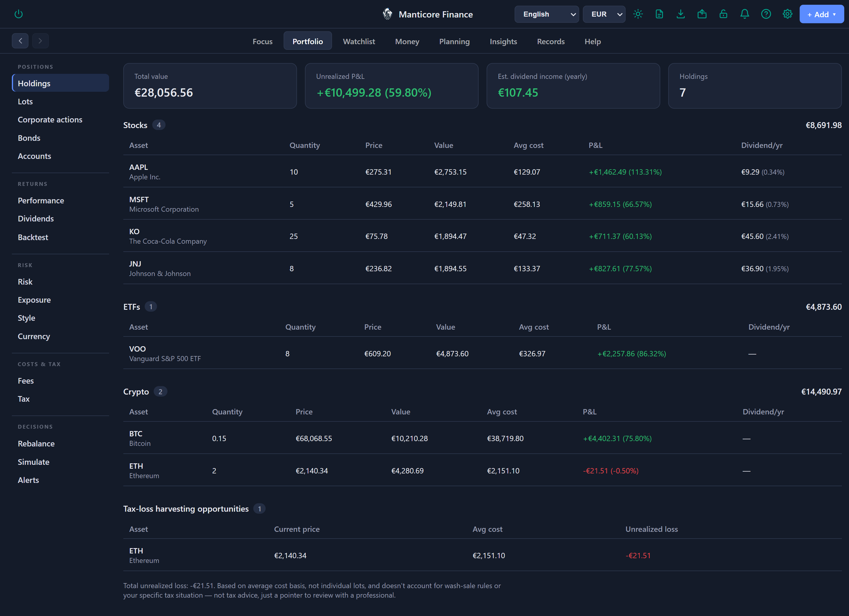Screen dimensions: 849x616
Task: Open the Help tab
Action: pyautogui.click(x=593, y=41)
